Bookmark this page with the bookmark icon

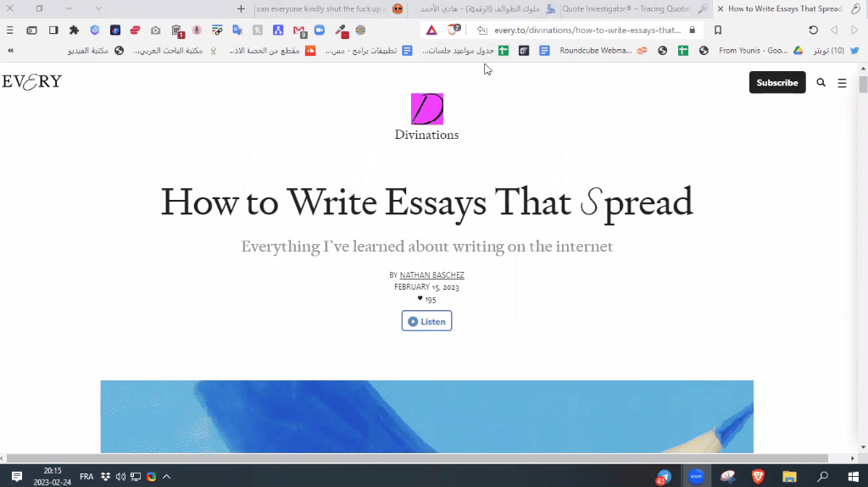[718, 30]
